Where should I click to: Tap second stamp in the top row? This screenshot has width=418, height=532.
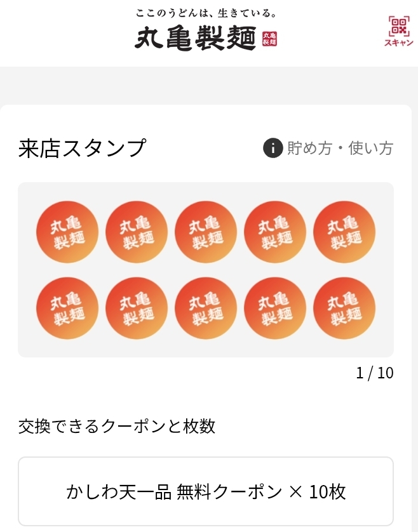(137, 232)
